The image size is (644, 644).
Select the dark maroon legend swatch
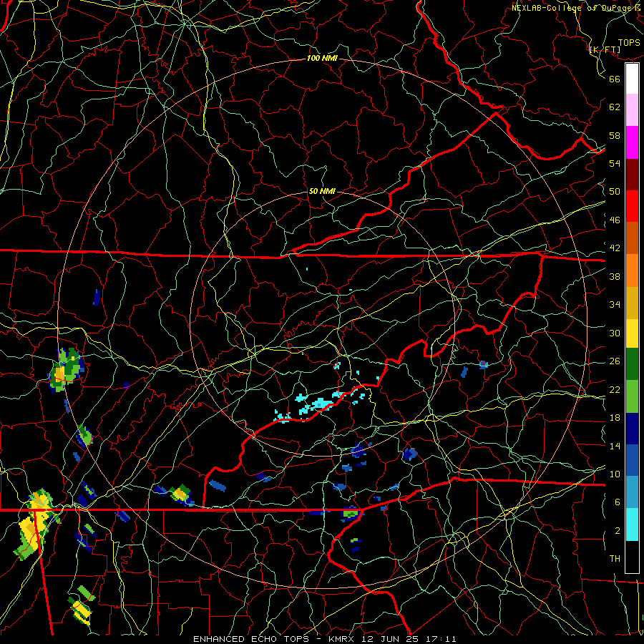click(632, 175)
